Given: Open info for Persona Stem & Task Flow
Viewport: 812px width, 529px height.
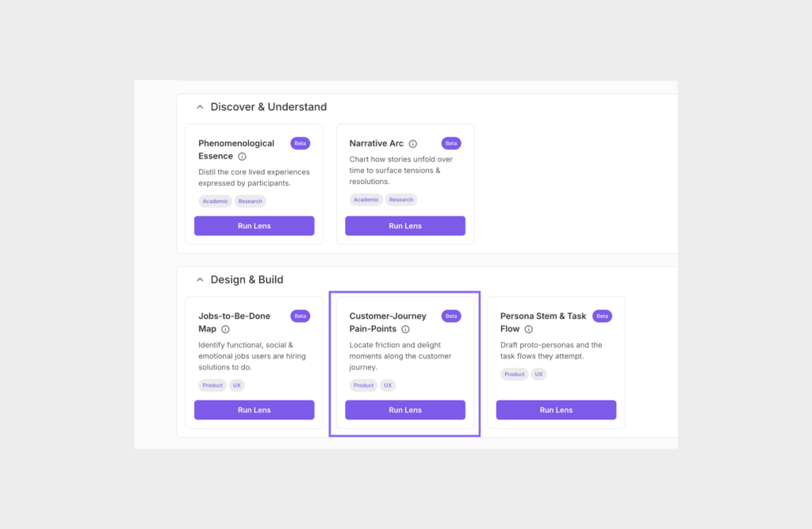Looking at the screenshot, I should [x=528, y=328].
